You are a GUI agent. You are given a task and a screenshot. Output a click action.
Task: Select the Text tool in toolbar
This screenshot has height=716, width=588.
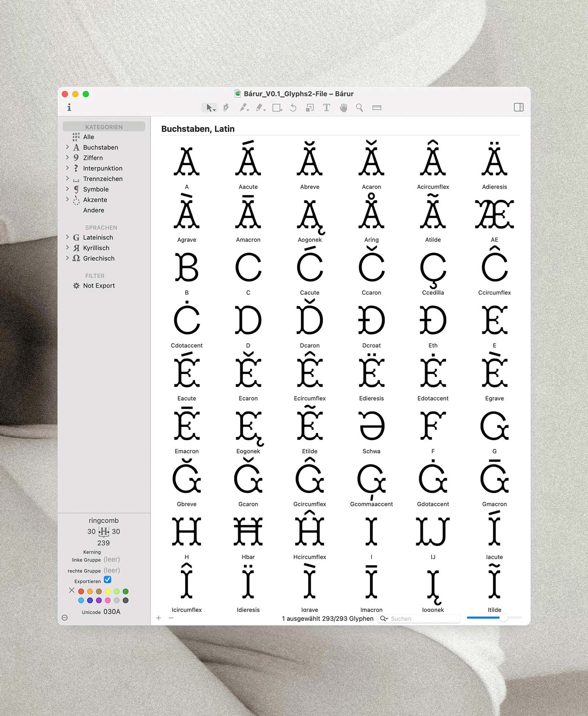326,107
